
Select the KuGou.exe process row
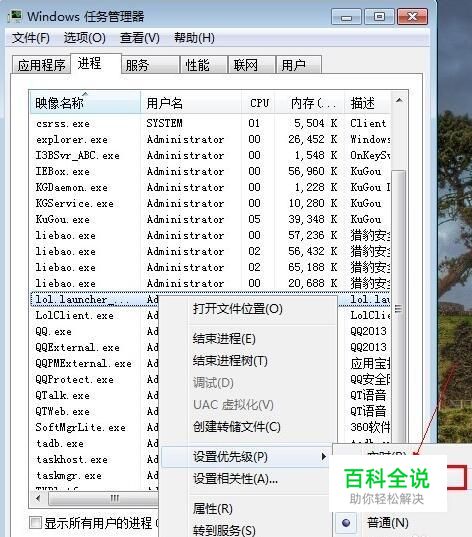(211, 219)
